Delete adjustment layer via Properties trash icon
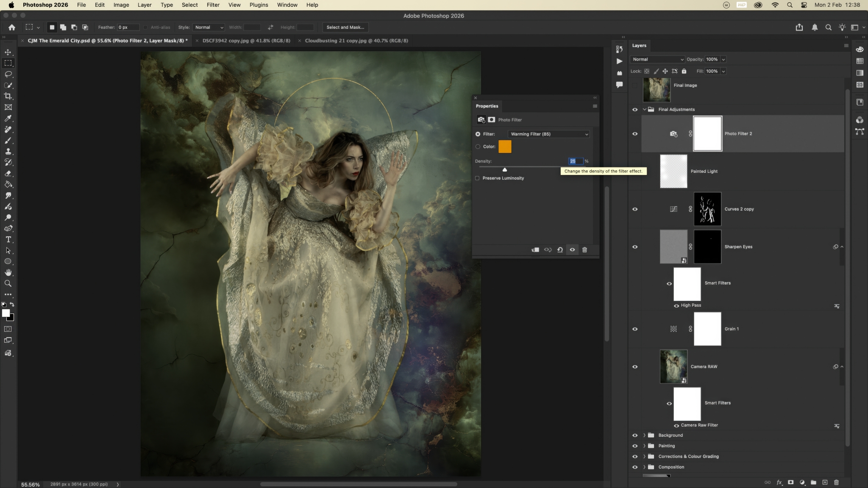Image resolution: width=868 pixels, height=488 pixels. pos(584,250)
